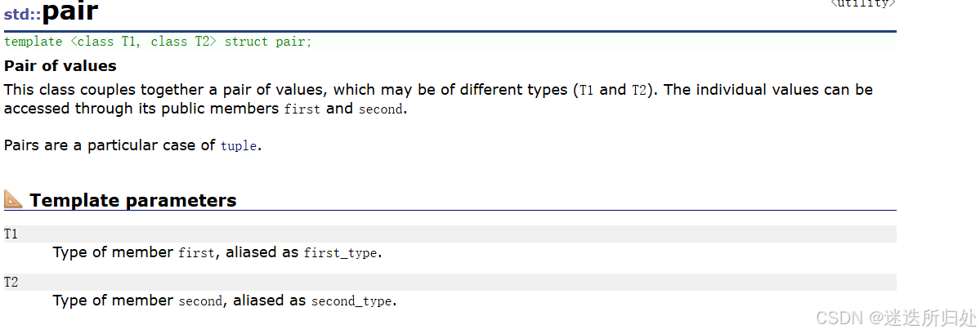
Task: Click inline T1 code in description paragraph
Action: click(x=585, y=90)
